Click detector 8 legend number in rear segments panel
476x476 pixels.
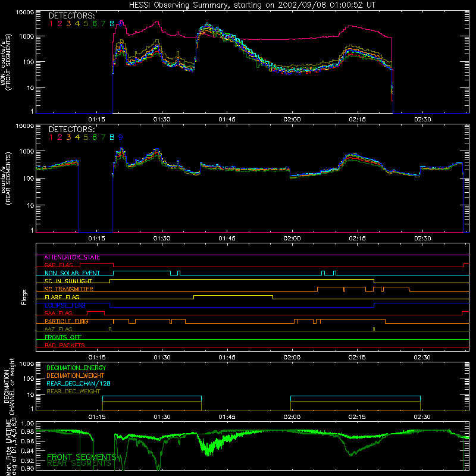click(112, 137)
